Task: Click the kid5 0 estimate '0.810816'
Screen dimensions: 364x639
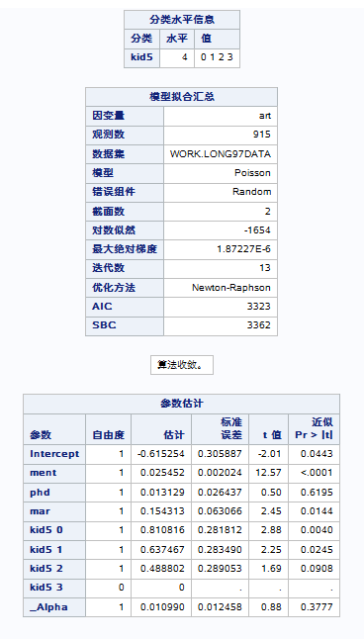Action: coord(162,530)
